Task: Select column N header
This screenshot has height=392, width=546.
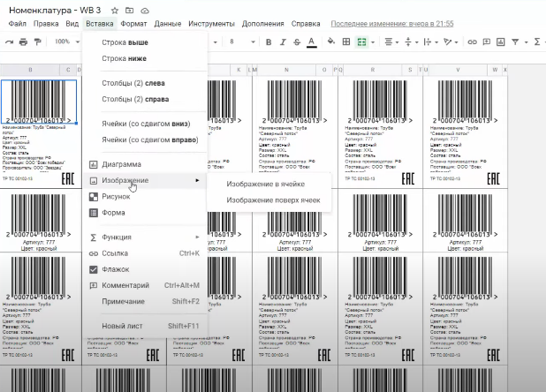Action: pos(286,70)
